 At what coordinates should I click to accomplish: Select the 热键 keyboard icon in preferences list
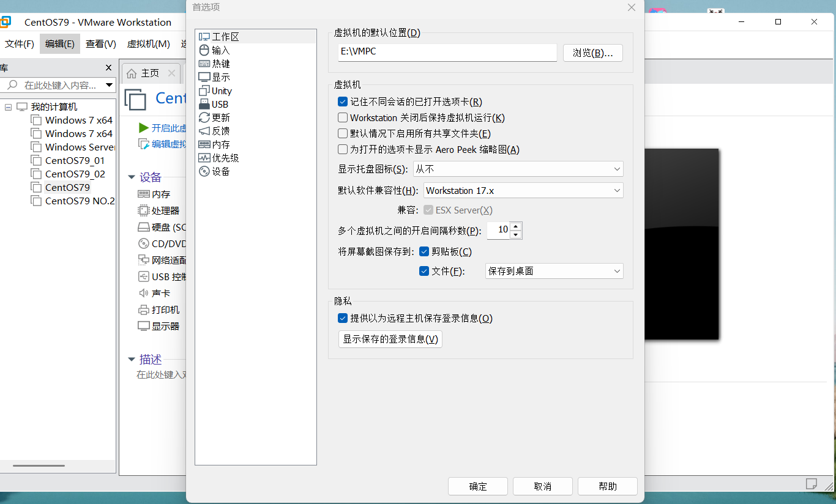204,64
